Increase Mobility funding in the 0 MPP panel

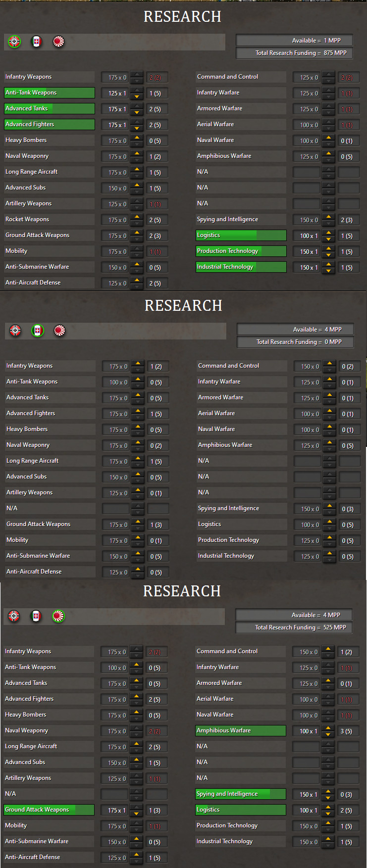pos(138,537)
